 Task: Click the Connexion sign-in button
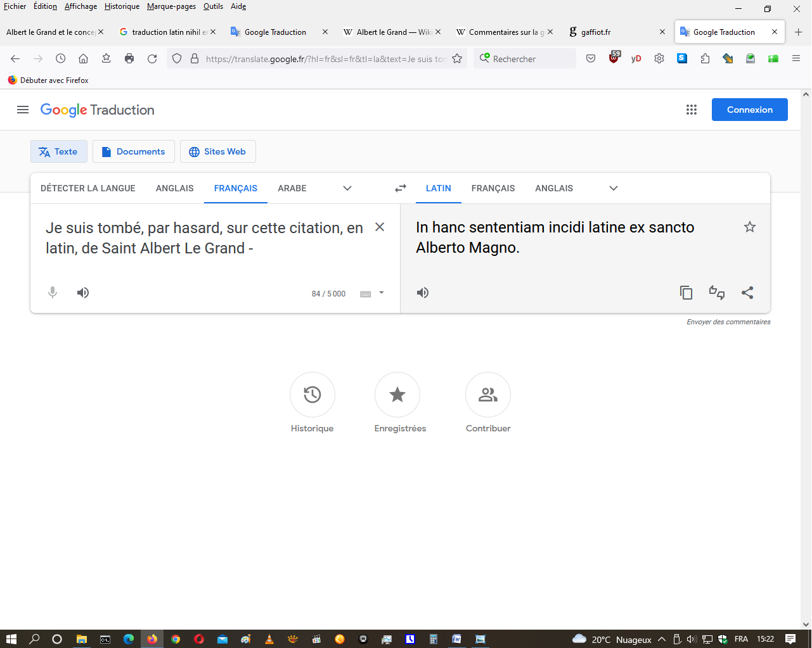click(x=750, y=110)
